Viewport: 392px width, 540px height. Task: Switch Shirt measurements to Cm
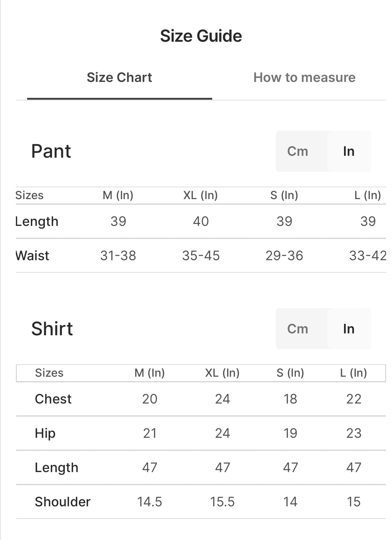tap(298, 329)
